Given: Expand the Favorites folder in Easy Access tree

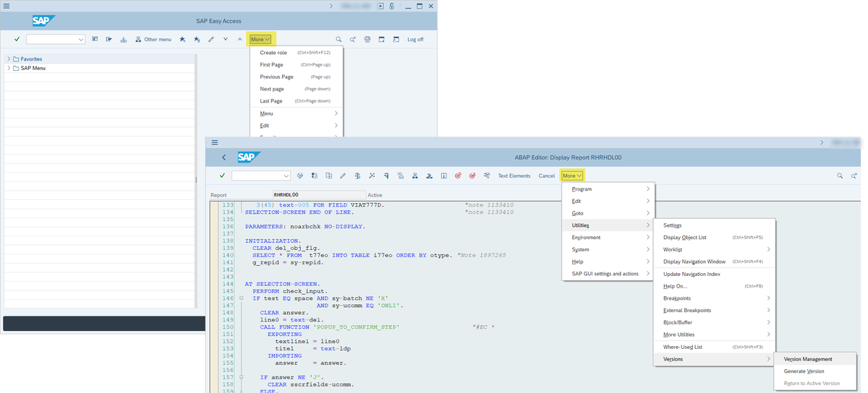Looking at the screenshot, I should [9, 59].
